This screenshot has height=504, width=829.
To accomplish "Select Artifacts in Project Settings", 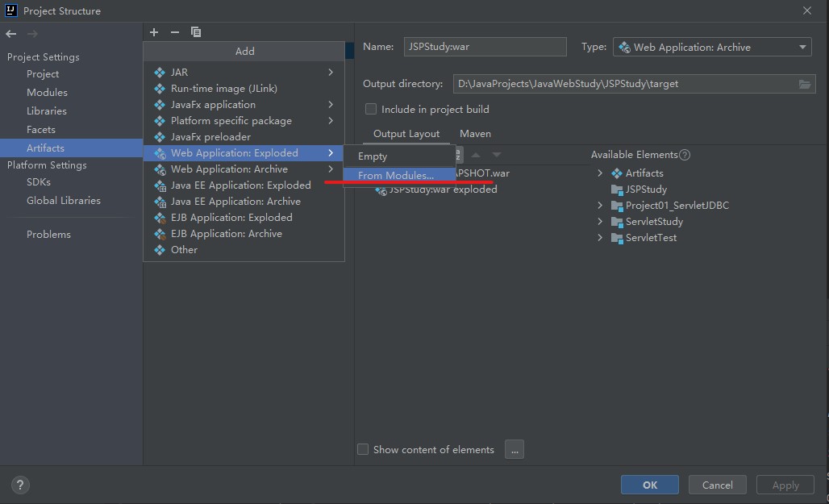I will pyautogui.click(x=72, y=148).
